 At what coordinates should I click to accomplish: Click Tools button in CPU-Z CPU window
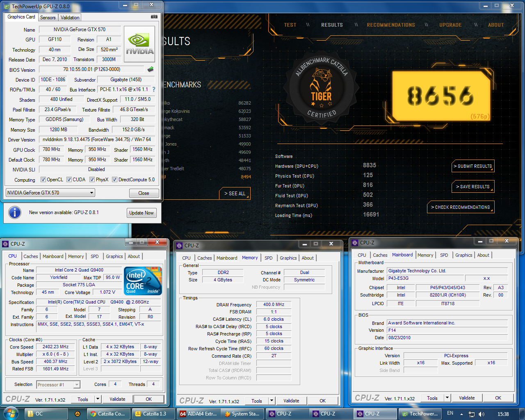pos(83,399)
